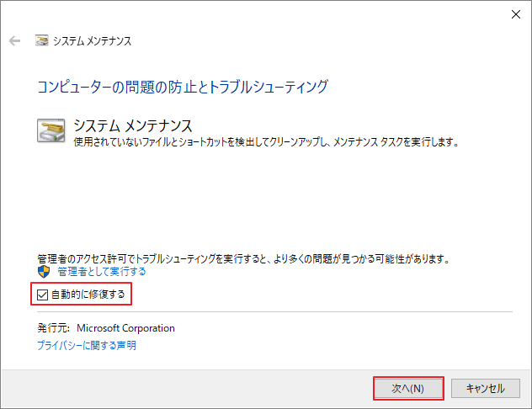Viewport: 532px width, 409px height.
Task: Open the 管理者として実行する link
Action: tap(102, 272)
